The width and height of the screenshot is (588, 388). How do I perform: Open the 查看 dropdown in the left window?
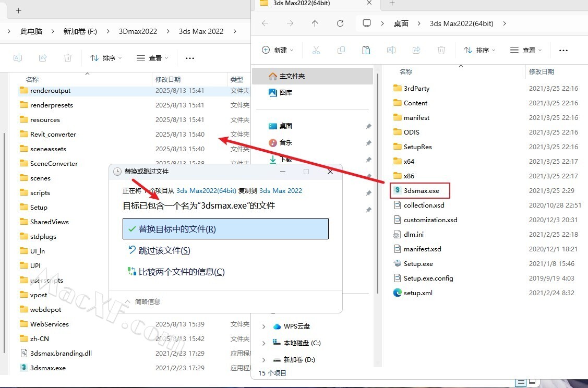coord(152,58)
